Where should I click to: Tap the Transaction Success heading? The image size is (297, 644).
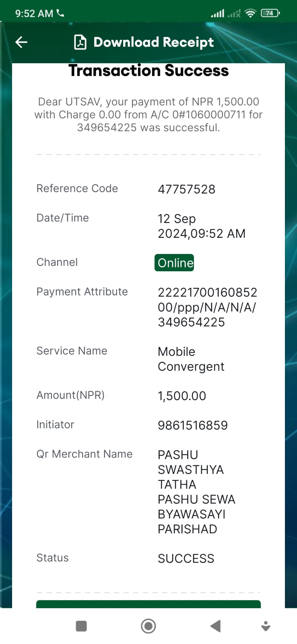148,71
